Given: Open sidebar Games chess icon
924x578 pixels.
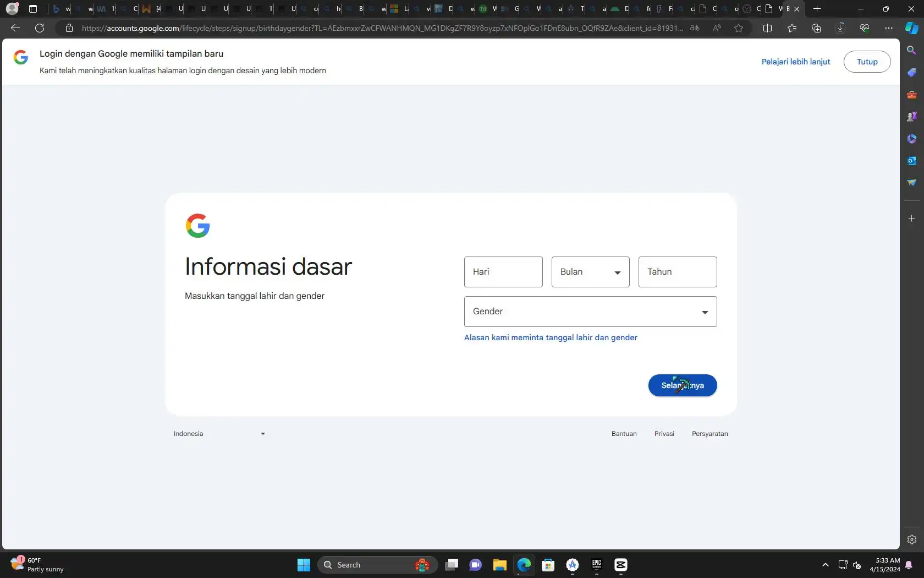Looking at the screenshot, I should 912,117.
